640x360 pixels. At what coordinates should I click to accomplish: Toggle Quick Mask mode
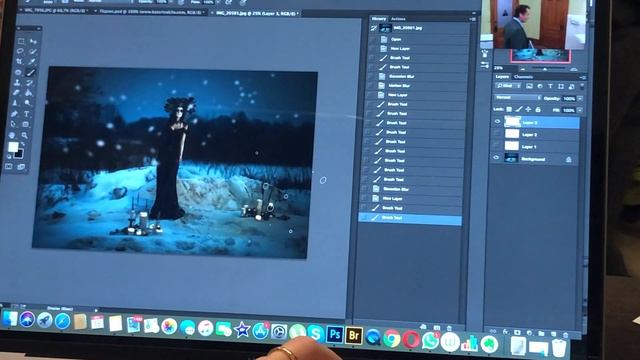point(9,166)
